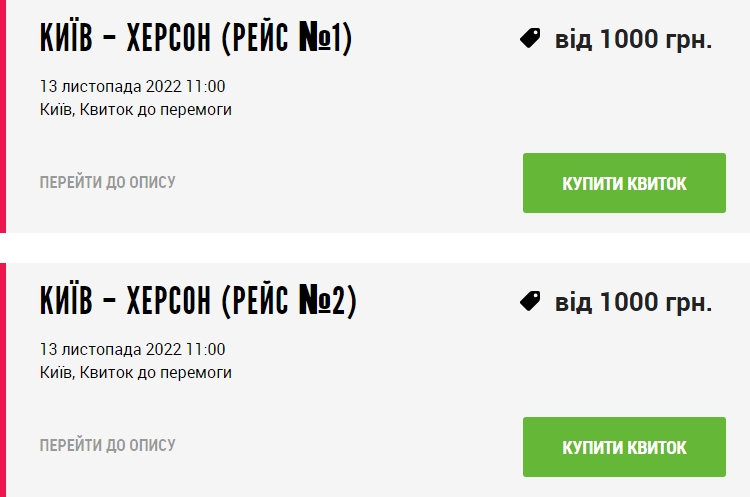Image resolution: width=750 pixels, height=497 pixels.
Task: Click the Київ – Херсон (Рейс №1) title
Action: click(x=196, y=38)
